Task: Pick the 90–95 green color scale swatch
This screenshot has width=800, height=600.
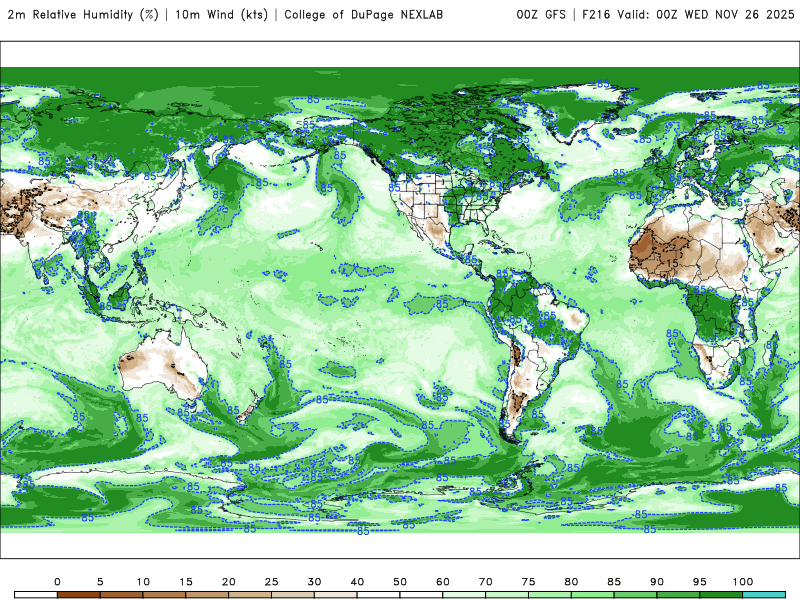Action: pyautogui.click(x=679, y=595)
